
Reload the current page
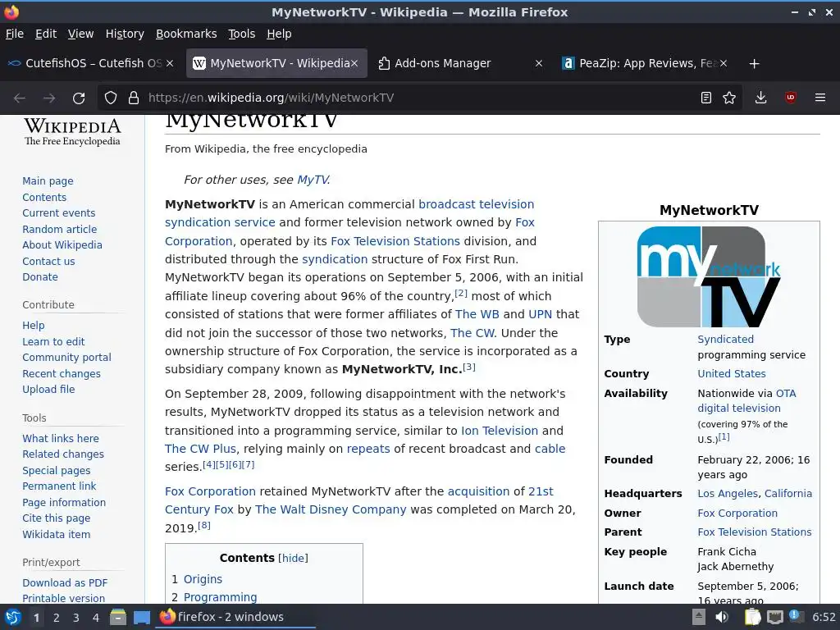pyautogui.click(x=79, y=98)
